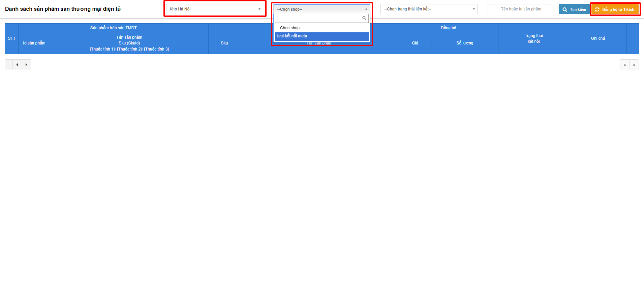The width and height of the screenshot is (644, 281).
Task: Click the STT column header
Action: (x=11, y=38)
